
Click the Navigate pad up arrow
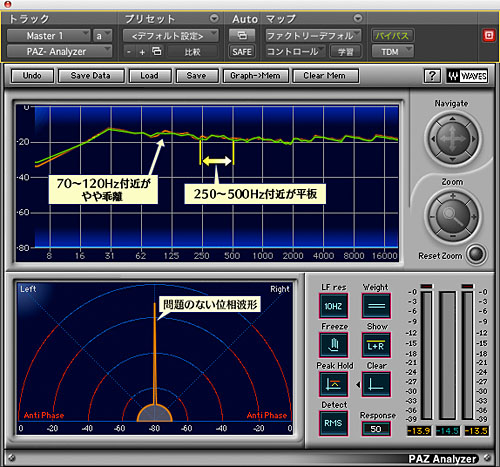[x=452, y=118]
